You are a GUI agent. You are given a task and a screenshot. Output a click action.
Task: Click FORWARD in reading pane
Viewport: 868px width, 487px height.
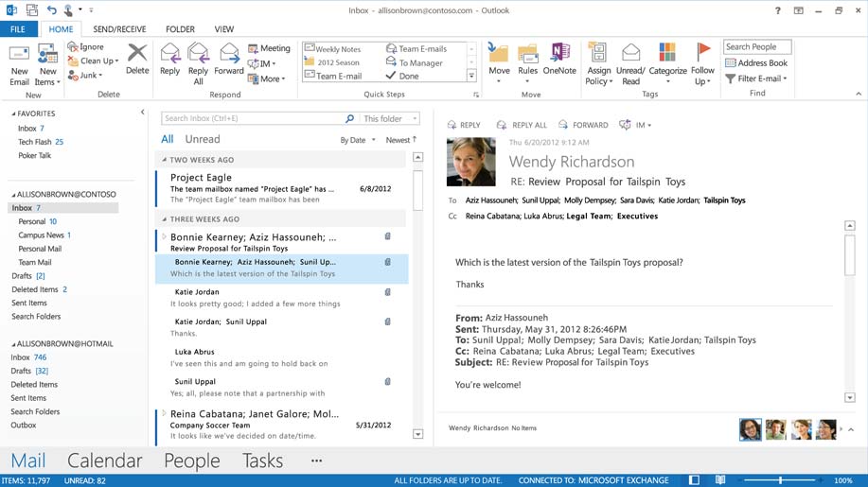pos(583,125)
